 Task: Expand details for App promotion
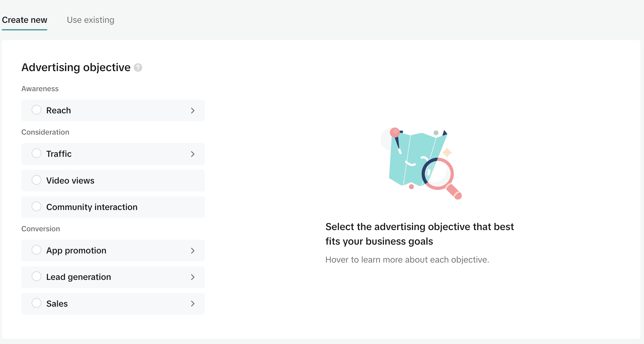coord(193,250)
